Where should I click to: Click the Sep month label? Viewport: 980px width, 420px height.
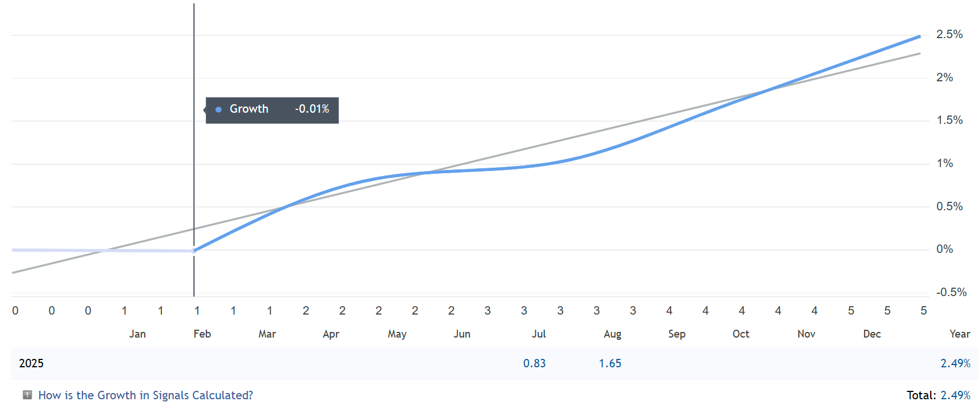pos(677,334)
